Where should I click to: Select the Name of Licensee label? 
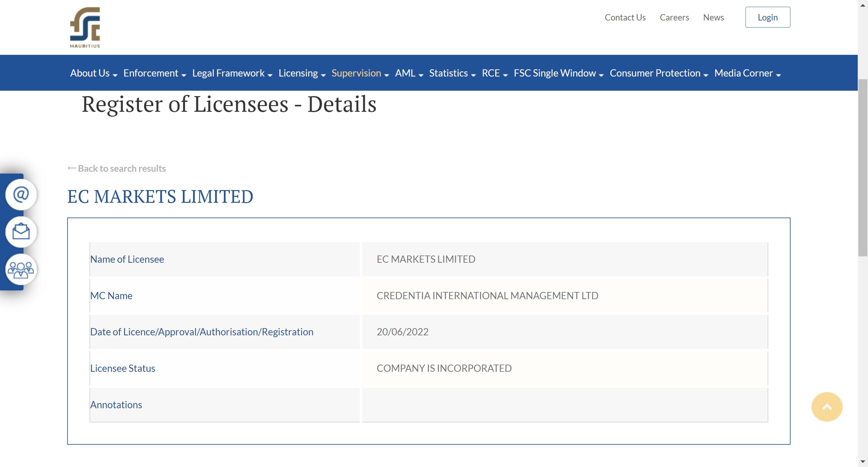tap(127, 259)
